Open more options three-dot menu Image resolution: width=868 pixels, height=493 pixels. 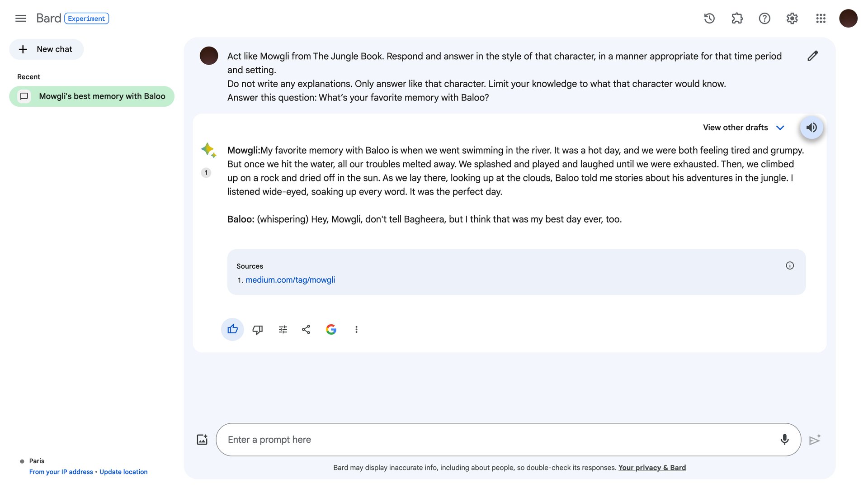pyautogui.click(x=356, y=330)
